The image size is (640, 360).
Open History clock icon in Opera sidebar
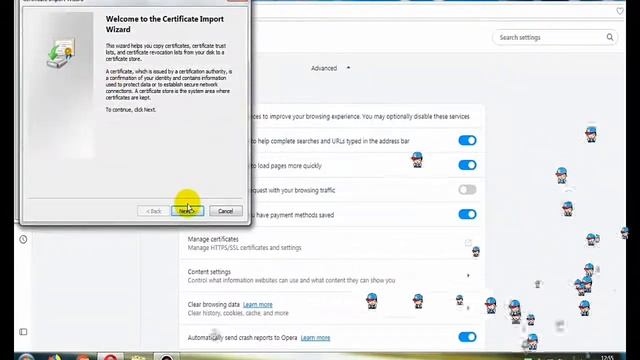coord(23,240)
